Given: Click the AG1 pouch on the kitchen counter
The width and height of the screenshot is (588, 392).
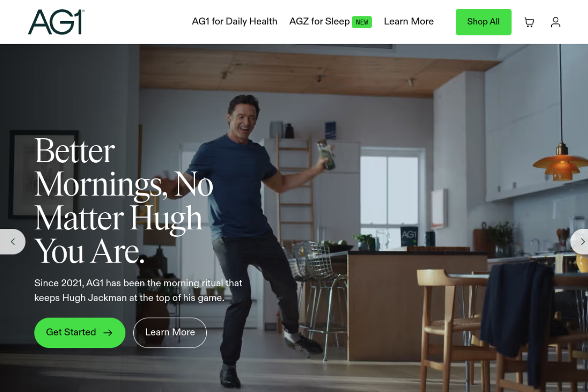Looking at the screenshot, I should tap(409, 236).
